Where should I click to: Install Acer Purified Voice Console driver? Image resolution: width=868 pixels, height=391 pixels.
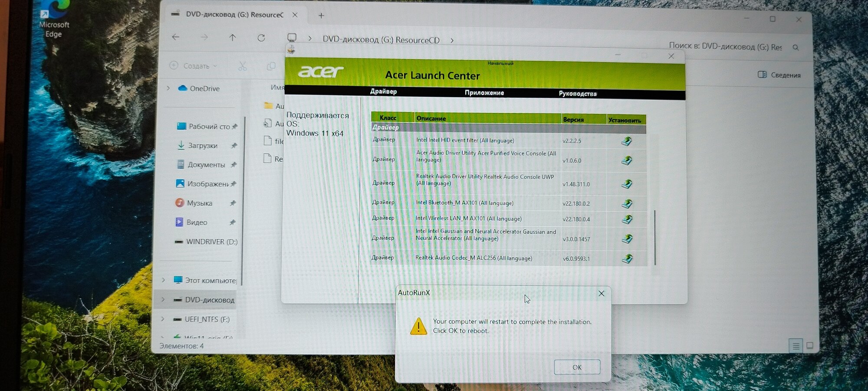626,160
